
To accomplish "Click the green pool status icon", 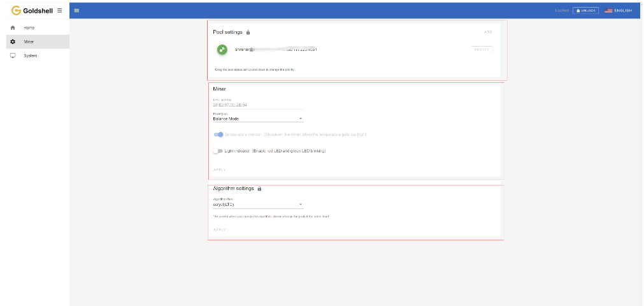I will tap(222, 50).
